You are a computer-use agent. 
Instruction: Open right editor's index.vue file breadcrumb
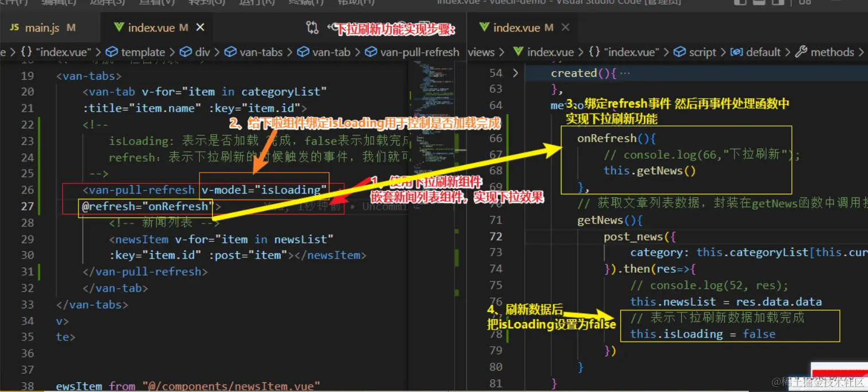[x=544, y=52]
